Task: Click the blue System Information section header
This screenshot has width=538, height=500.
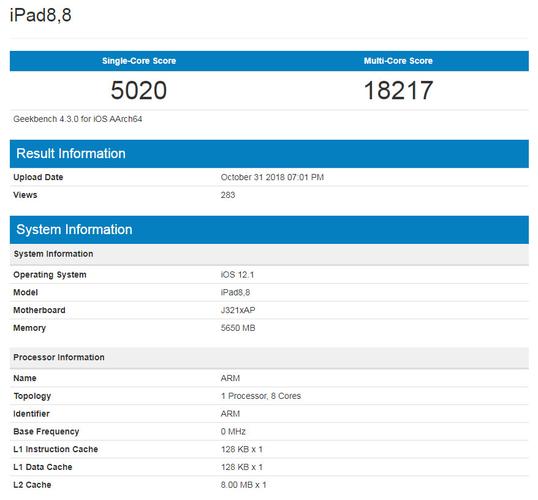Action: click(x=269, y=230)
